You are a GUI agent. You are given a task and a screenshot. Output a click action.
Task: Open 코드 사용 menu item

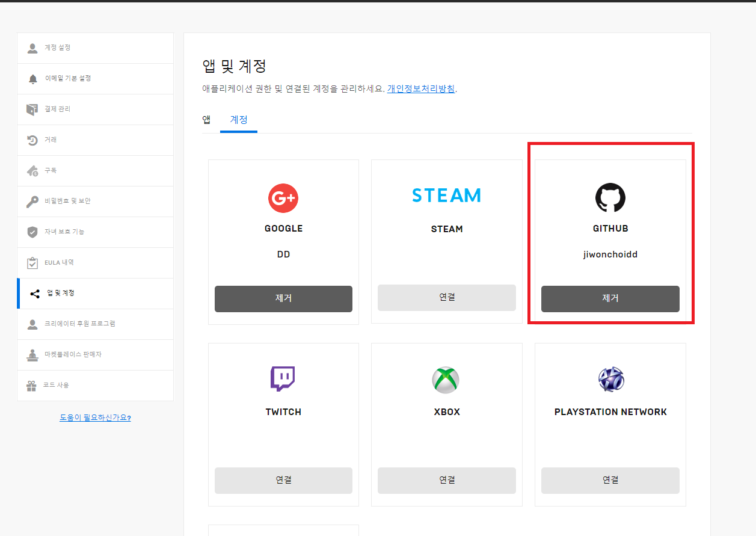(95, 386)
